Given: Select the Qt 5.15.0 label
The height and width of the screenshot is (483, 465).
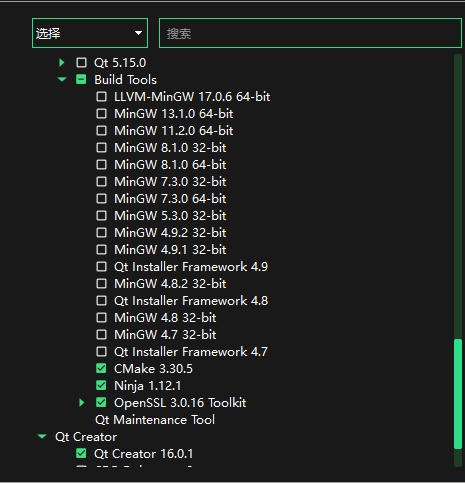Looking at the screenshot, I should coord(120,62).
